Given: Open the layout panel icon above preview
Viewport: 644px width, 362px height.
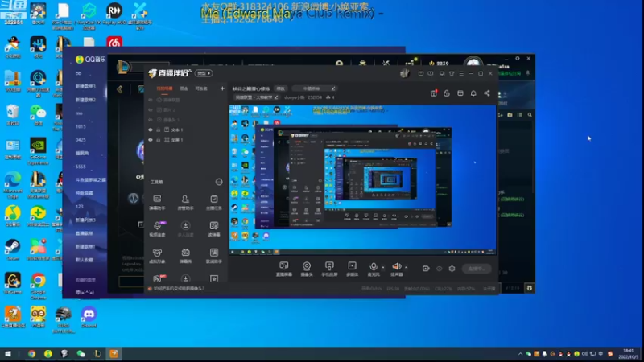Looking at the screenshot, I should [460, 93].
